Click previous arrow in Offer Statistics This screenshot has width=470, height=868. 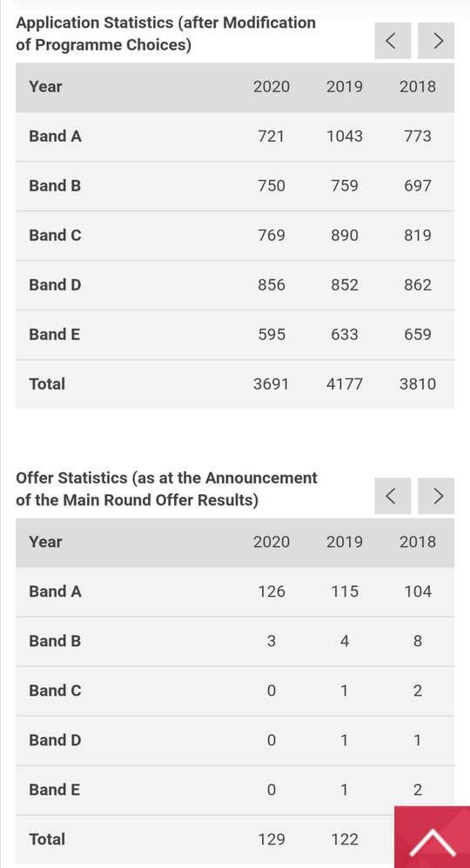393,496
